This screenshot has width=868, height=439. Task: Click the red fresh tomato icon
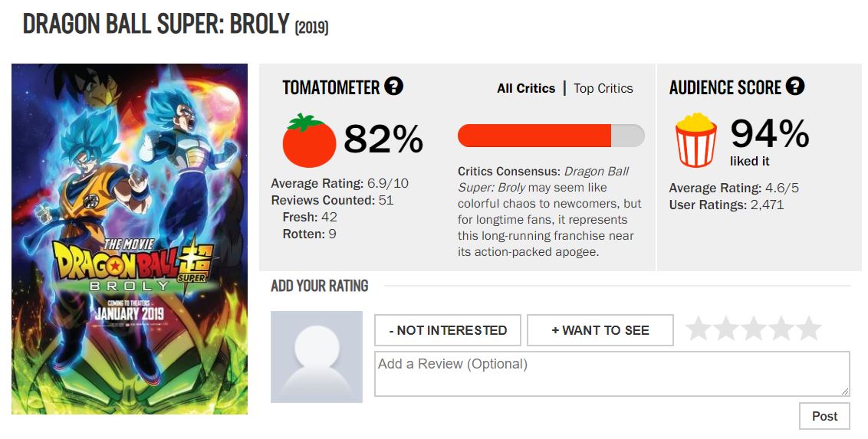point(310,140)
